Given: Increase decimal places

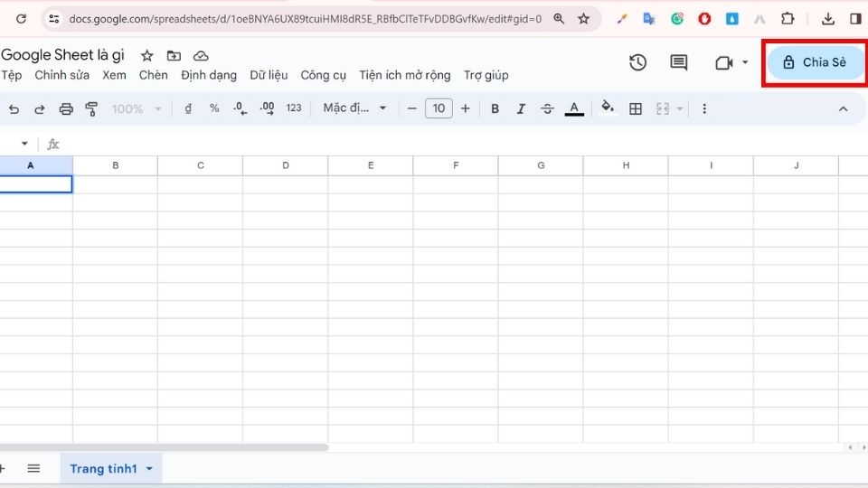Looking at the screenshot, I should pos(267,108).
